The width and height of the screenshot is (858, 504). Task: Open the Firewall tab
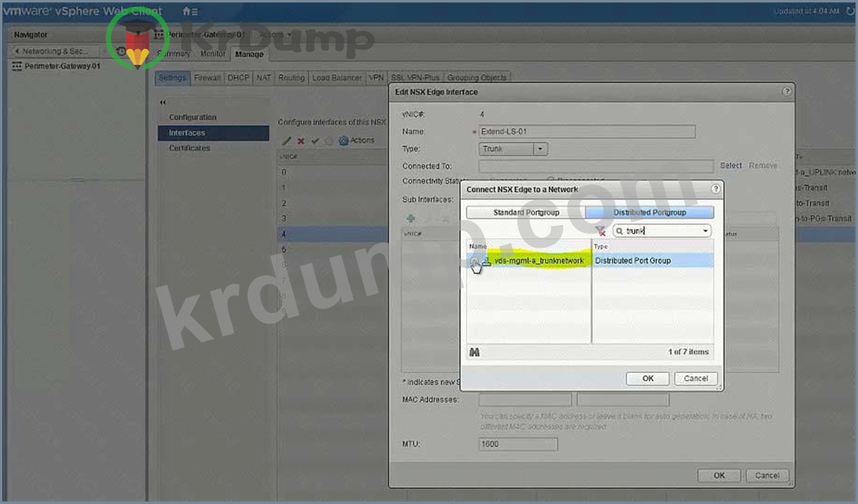(x=207, y=77)
